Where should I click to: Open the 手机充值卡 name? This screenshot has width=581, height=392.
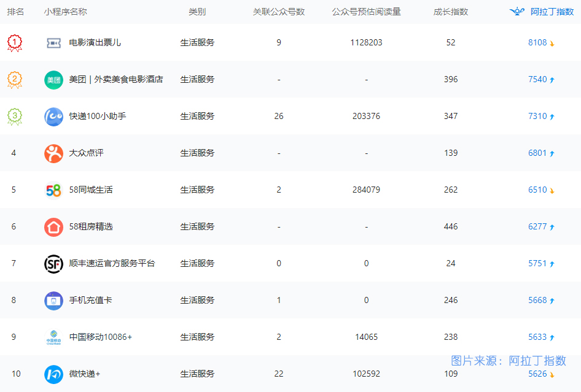click(90, 300)
